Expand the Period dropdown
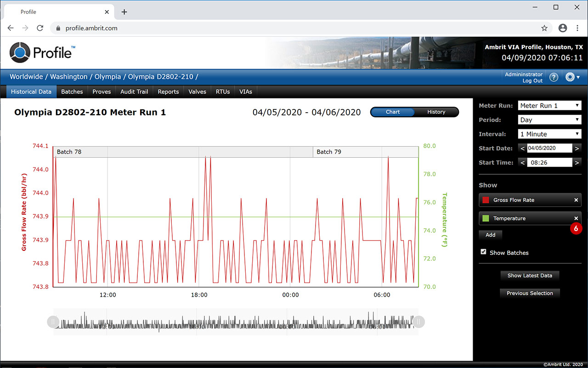This screenshot has width=588, height=368. (x=549, y=120)
